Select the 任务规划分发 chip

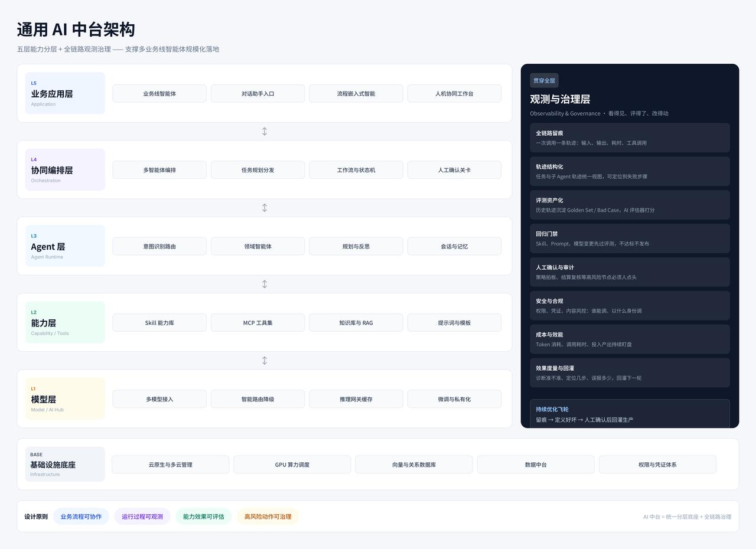[x=258, y=170]
